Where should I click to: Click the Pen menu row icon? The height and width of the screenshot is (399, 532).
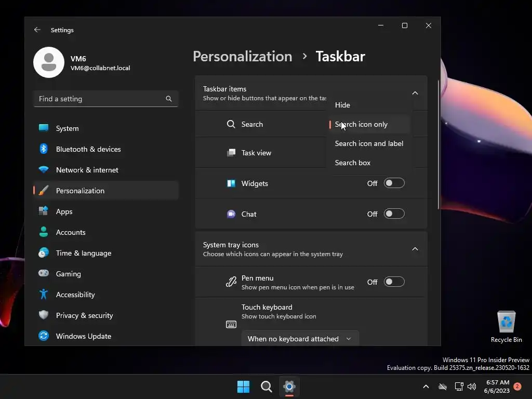click(x=231, y=282)
